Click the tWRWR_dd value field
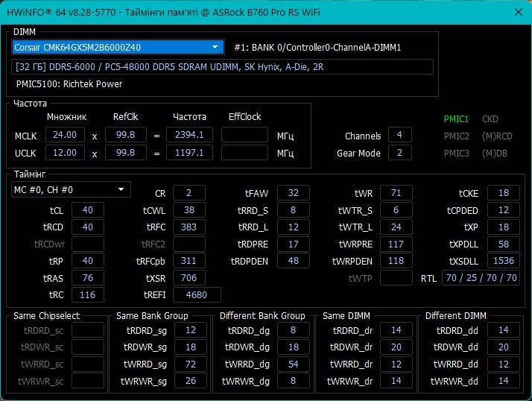532x401 pixels. [x=504, y=381]
